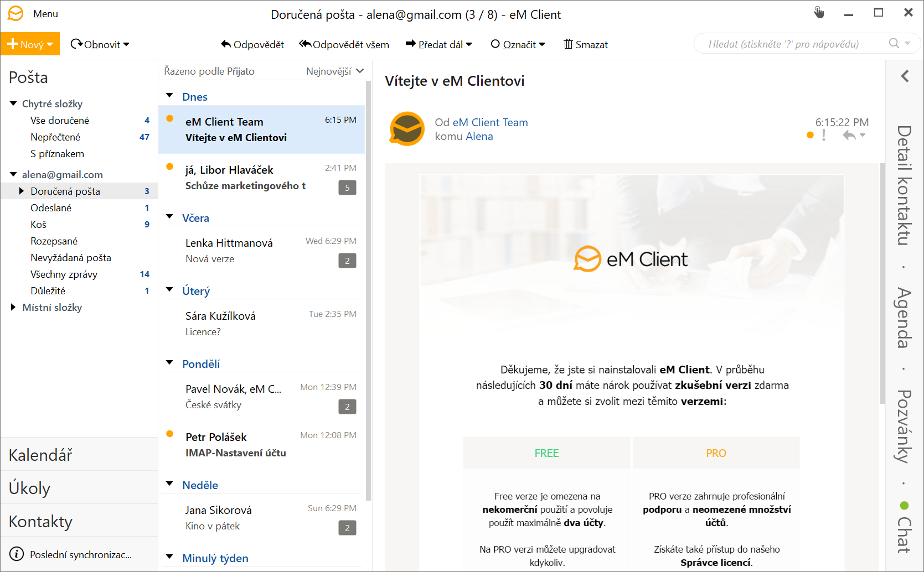Expand the right sidebar with chevron arrow
Screen dimensions: 924x572
coord(905,76)
